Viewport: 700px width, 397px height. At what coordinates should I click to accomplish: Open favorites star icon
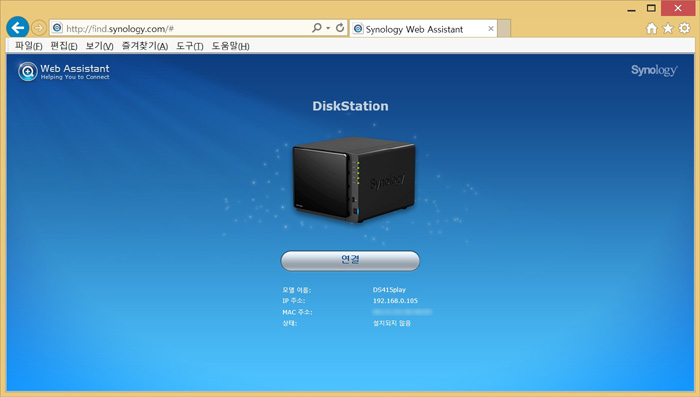(x=668, y=28)
